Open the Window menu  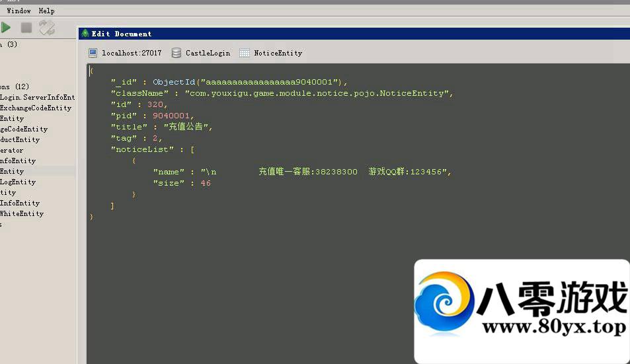(19, 11)
